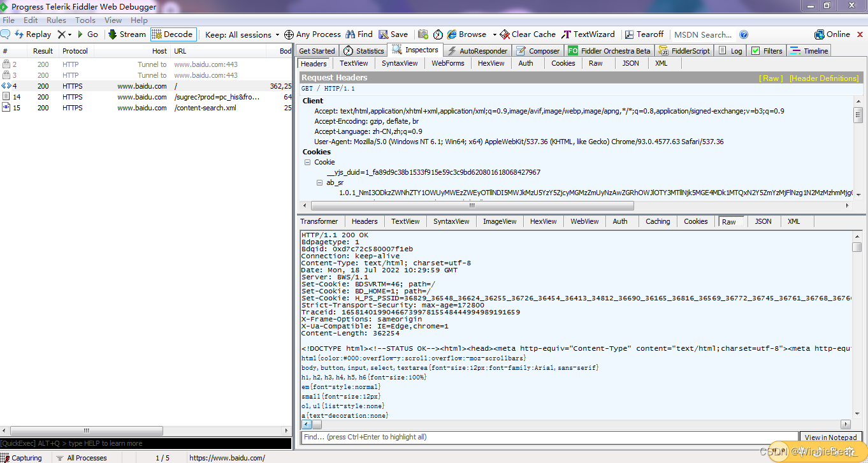Save sessions with the Save icon

pos(393,34)
